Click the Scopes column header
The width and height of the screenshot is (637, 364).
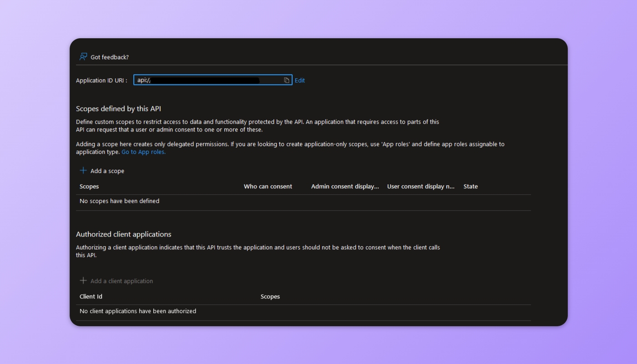point(89,186)
